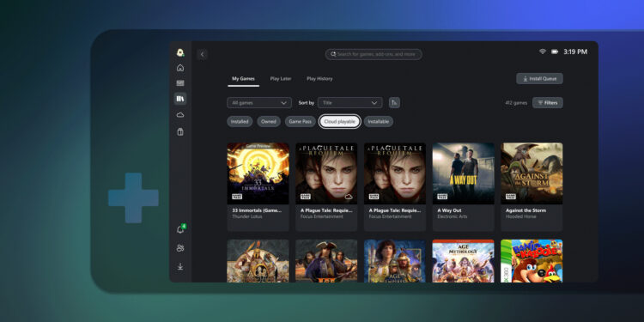Click the 412 games count text

click(516, 103)
